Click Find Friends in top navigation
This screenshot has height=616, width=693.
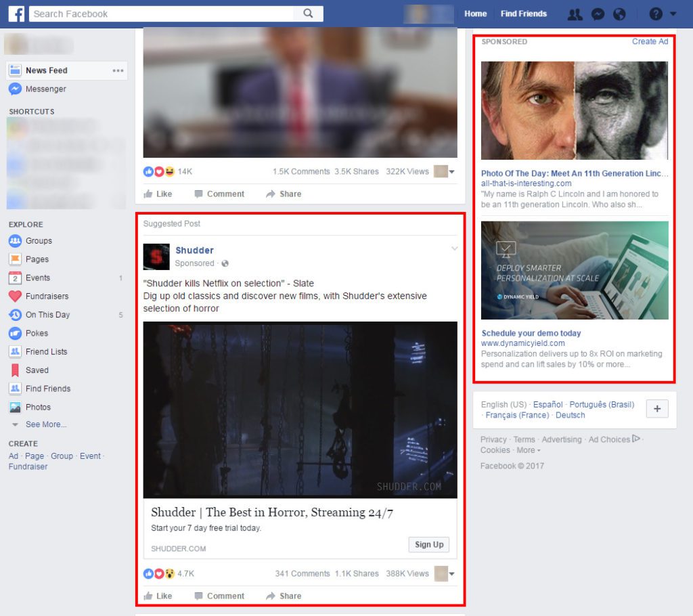pyautogui.click(x=523, y=14)
